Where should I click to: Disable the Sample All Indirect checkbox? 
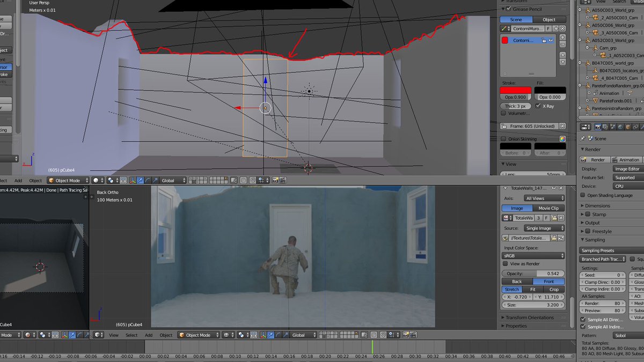(583, 327)
